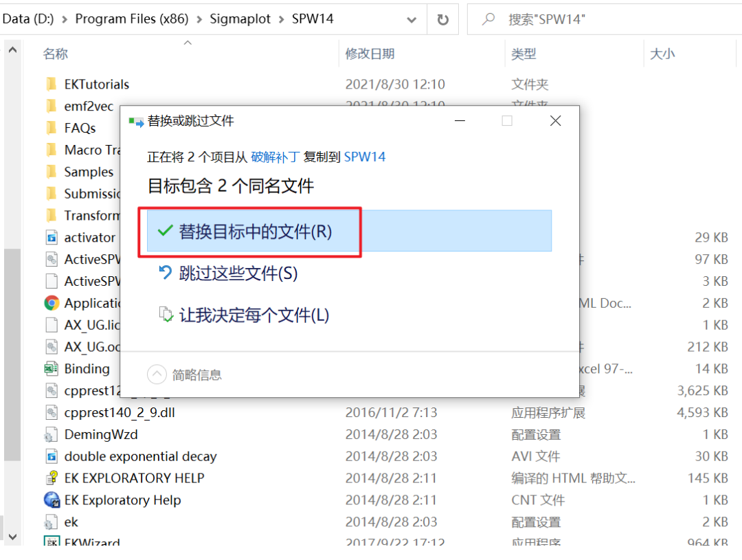
Task: Click the ek settings file icon
Action: point(51,522)
